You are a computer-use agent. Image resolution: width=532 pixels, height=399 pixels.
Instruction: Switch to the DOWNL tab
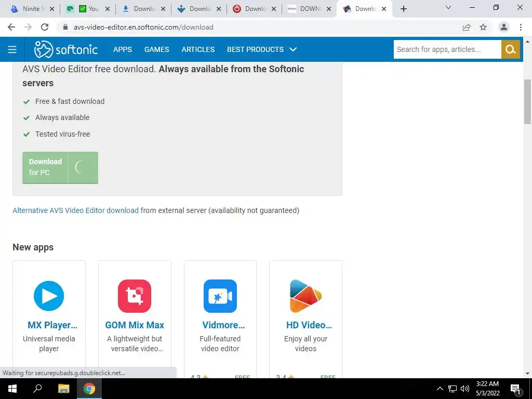(310, 9)
